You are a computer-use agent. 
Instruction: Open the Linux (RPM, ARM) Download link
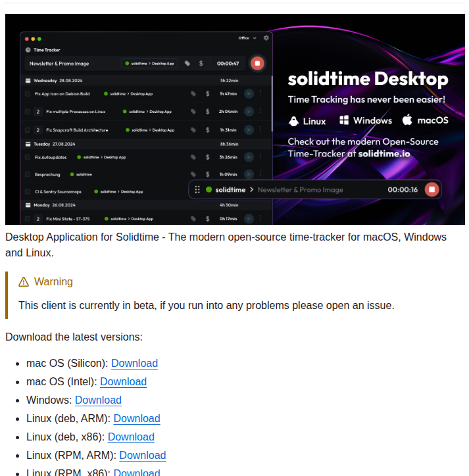tap(143, 456)
